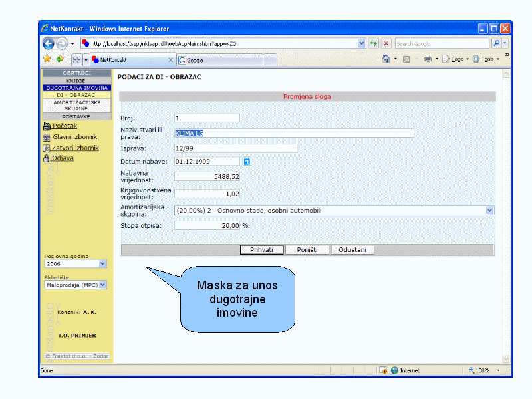Click the Datum nabave date field
Screen dimensions: 532x399
coord(207,161)
